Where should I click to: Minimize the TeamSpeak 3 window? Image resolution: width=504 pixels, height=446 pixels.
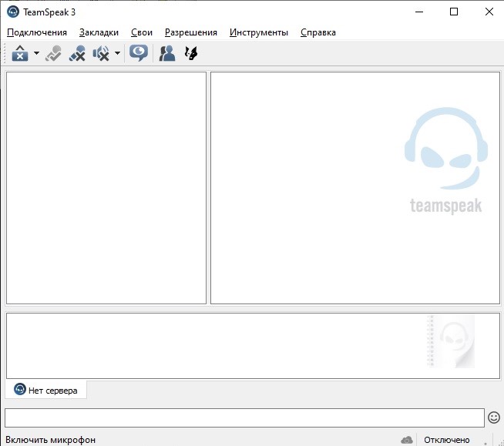point(419,12)
